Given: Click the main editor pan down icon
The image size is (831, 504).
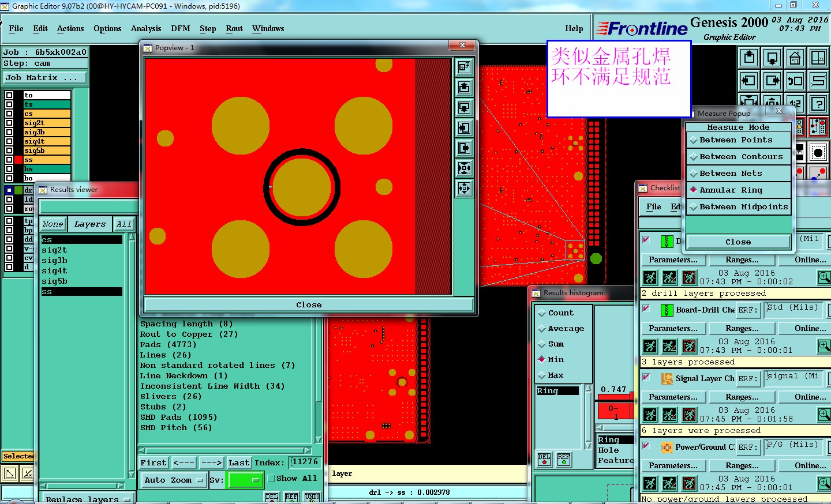Looking at the screenshot, I should pyautogui.click(x=772, y=58).
